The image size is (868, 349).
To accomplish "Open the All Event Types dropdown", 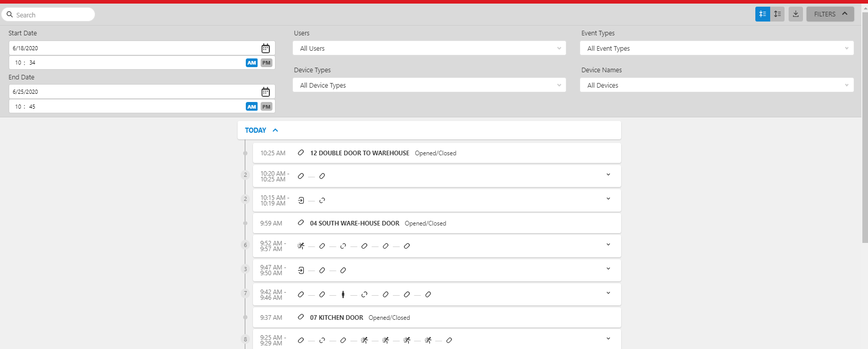I will (716, 48).
